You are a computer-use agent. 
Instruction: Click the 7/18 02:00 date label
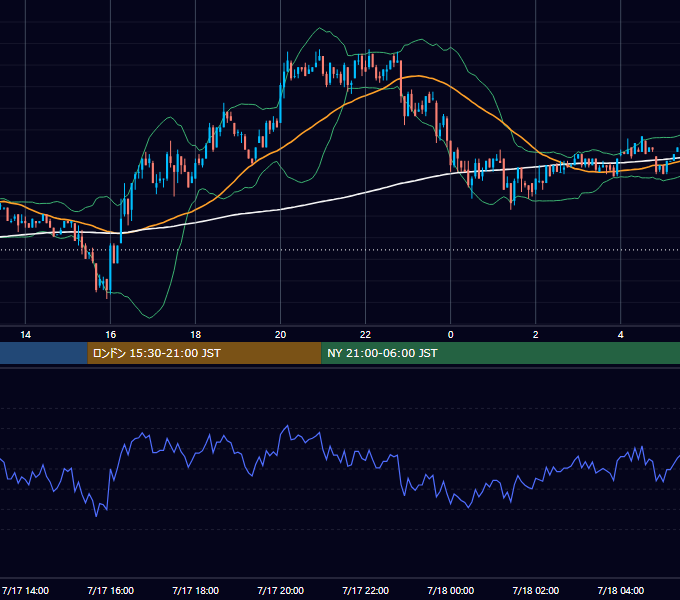click(x=536, y=590)
